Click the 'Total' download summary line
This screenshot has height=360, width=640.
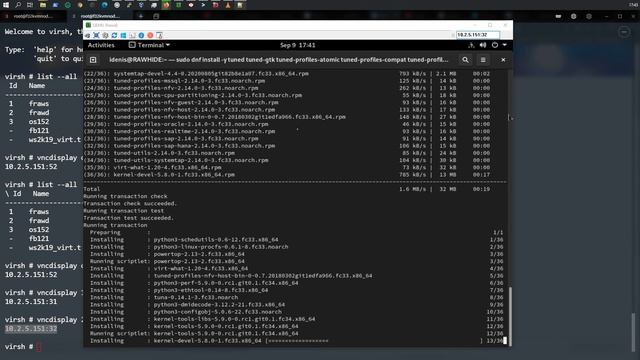pyautogui.click(x=287, y=189)
